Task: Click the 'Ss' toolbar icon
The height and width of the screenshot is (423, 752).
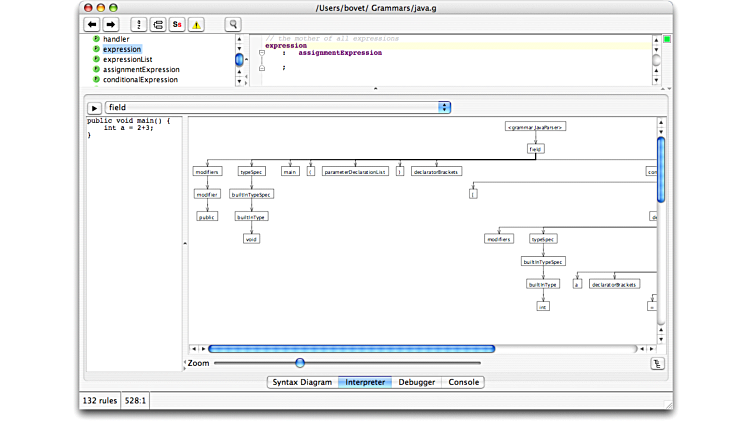Action: coord(176,24)
